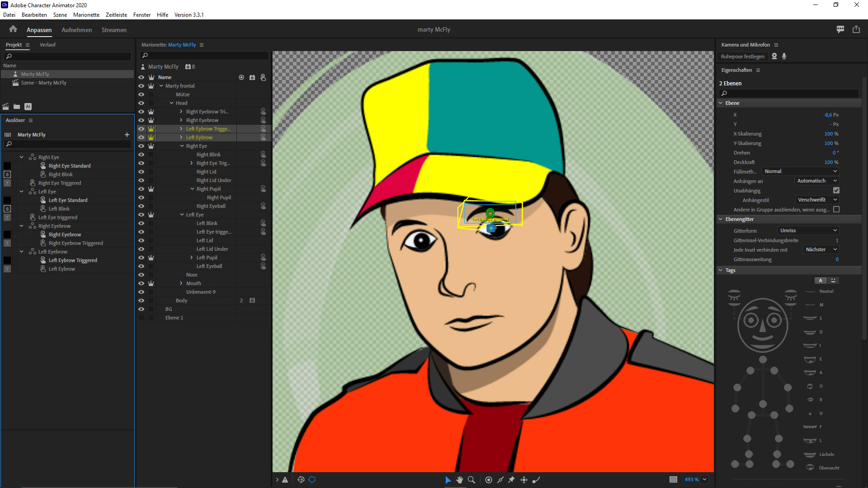Image resolution: width=868 pixels, height=488 pixels.
Task: Collapse the Head group
Action: point(172,103)
